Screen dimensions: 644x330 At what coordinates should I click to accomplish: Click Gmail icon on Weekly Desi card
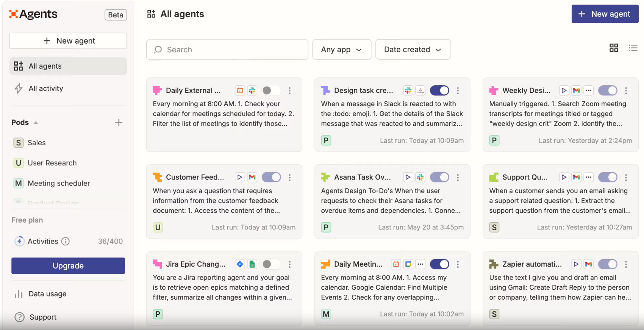pos(576,90)
